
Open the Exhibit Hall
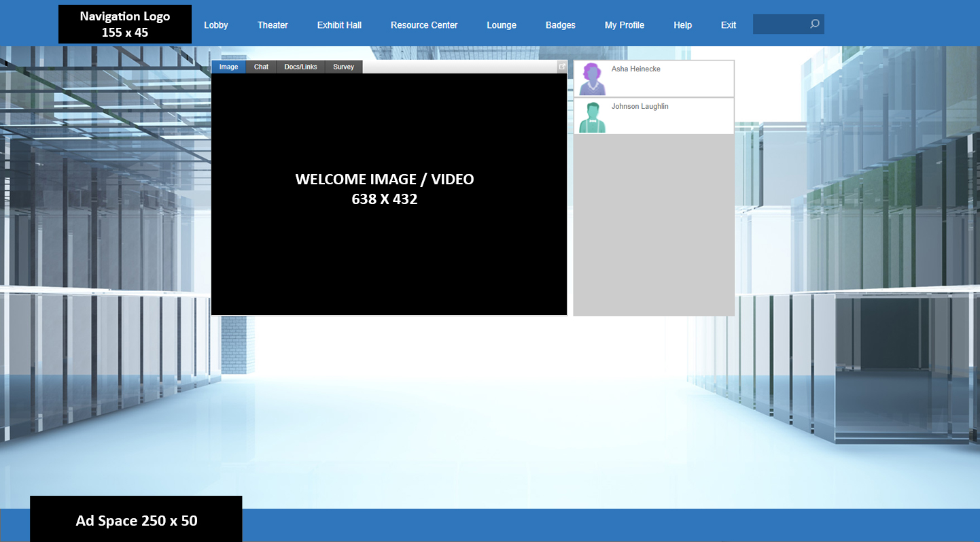pos(339,25)
